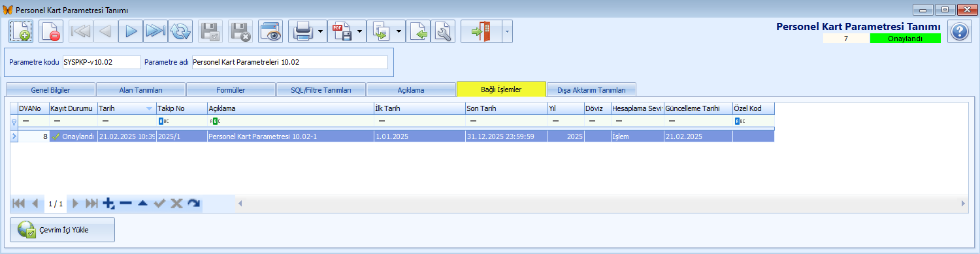Switch to the Genel Bilgiler tab

coord(50,89)
